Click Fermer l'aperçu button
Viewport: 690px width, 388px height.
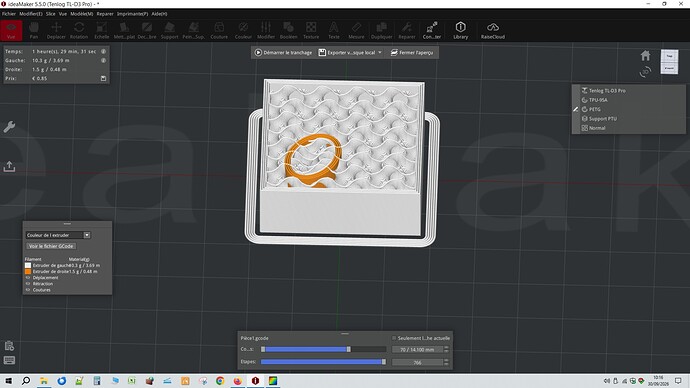click(412, 52)
